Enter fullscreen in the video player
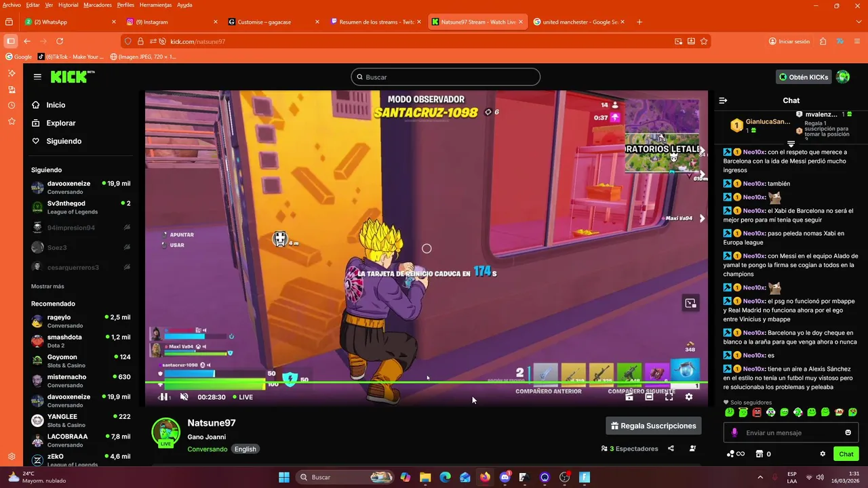Screen dimensions: 868x488 [669, 397]
